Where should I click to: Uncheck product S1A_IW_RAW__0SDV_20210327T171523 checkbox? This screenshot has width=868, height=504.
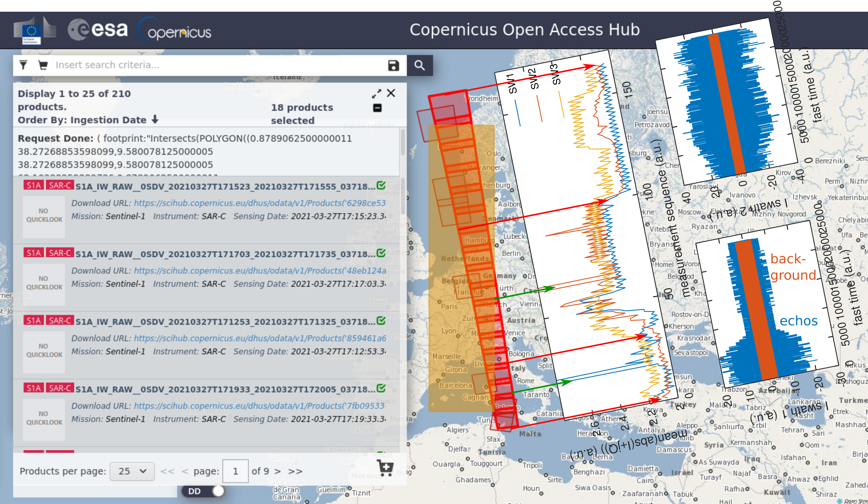[381, 186]
